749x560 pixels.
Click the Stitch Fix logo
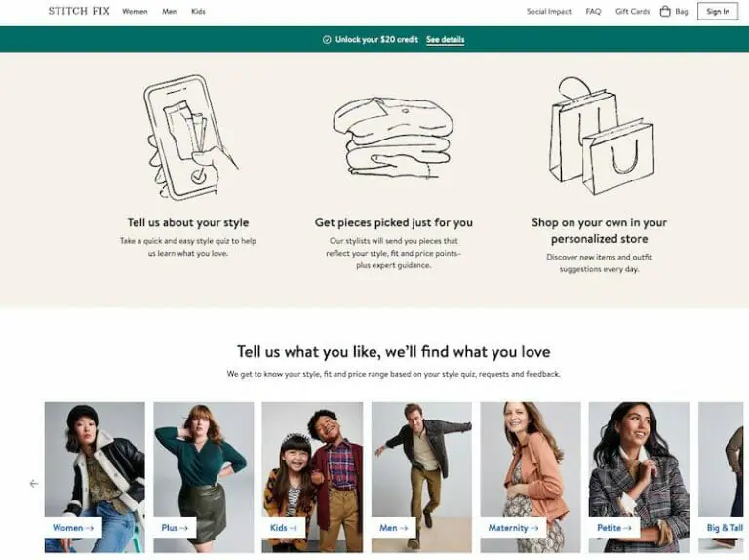coord(79,11)
